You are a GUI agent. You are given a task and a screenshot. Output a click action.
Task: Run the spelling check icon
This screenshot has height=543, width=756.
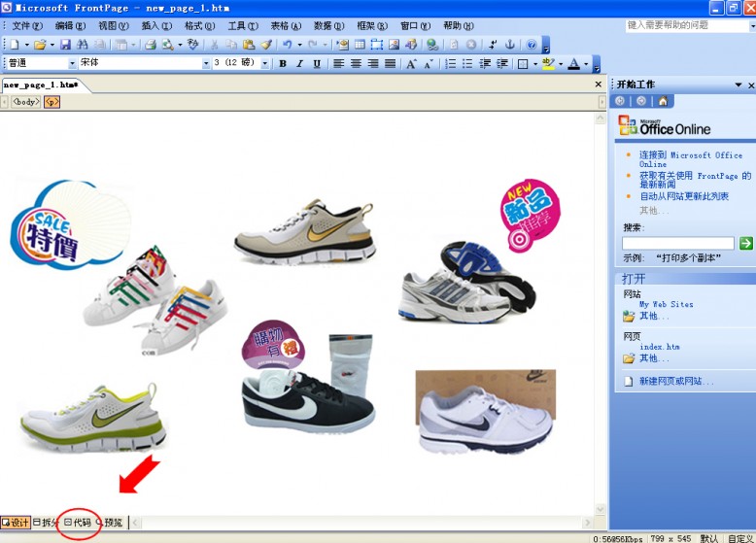pos(192,45)
